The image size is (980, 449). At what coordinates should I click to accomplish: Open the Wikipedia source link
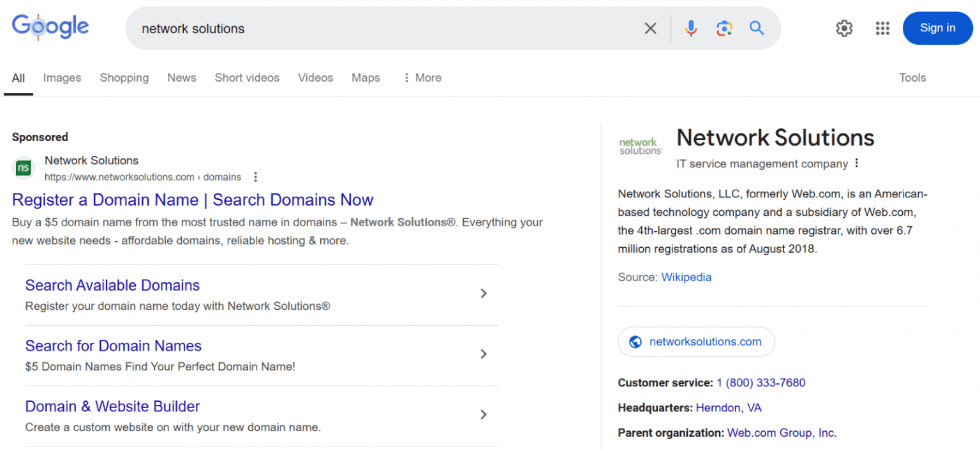[686, 277]
